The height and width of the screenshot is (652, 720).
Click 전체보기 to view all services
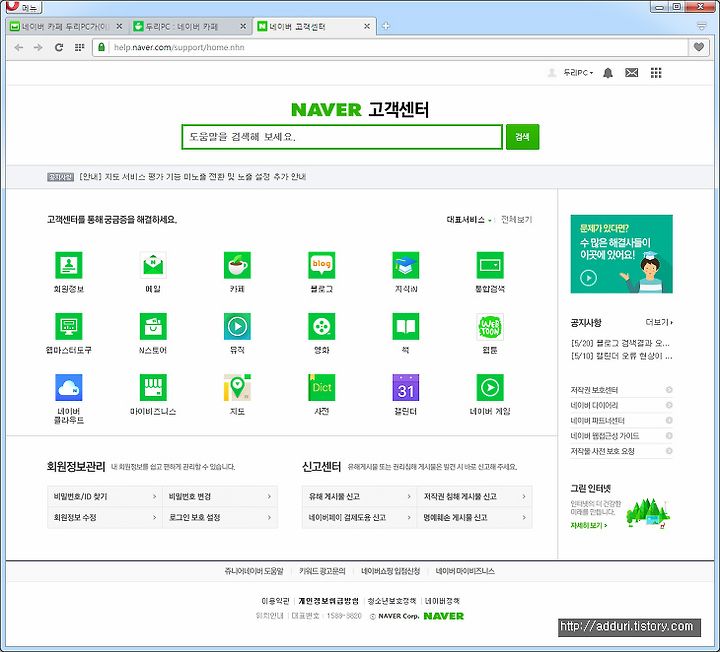(517, 220)
